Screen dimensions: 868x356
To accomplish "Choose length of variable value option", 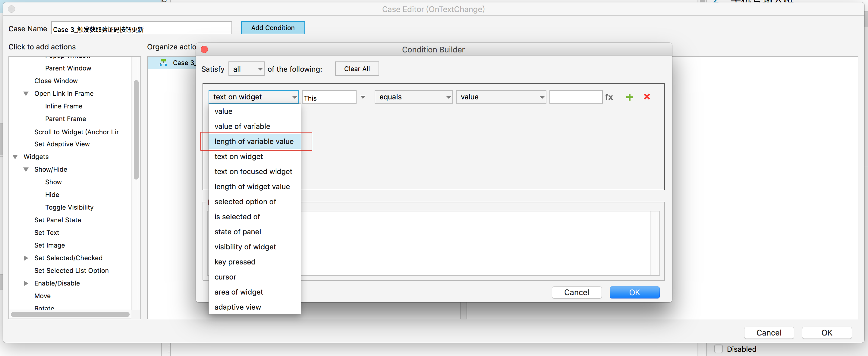I will 254,142.
